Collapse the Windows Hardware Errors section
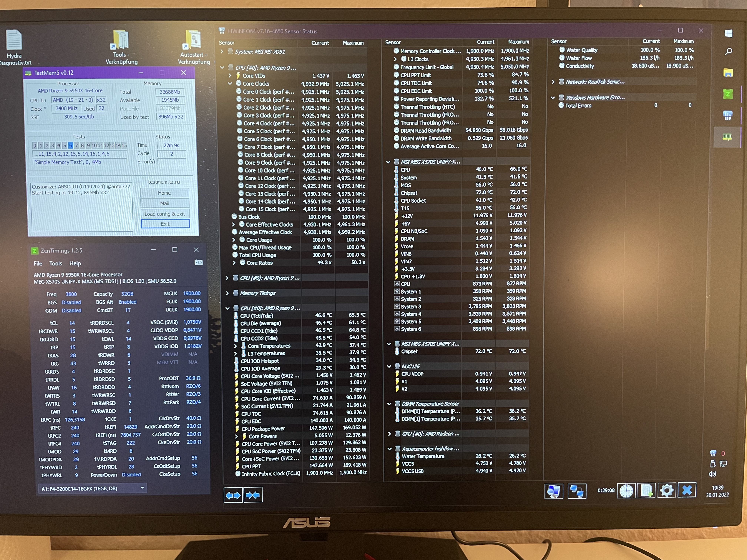The height and width of the screenshot is (560, 747). coord(553,98)
